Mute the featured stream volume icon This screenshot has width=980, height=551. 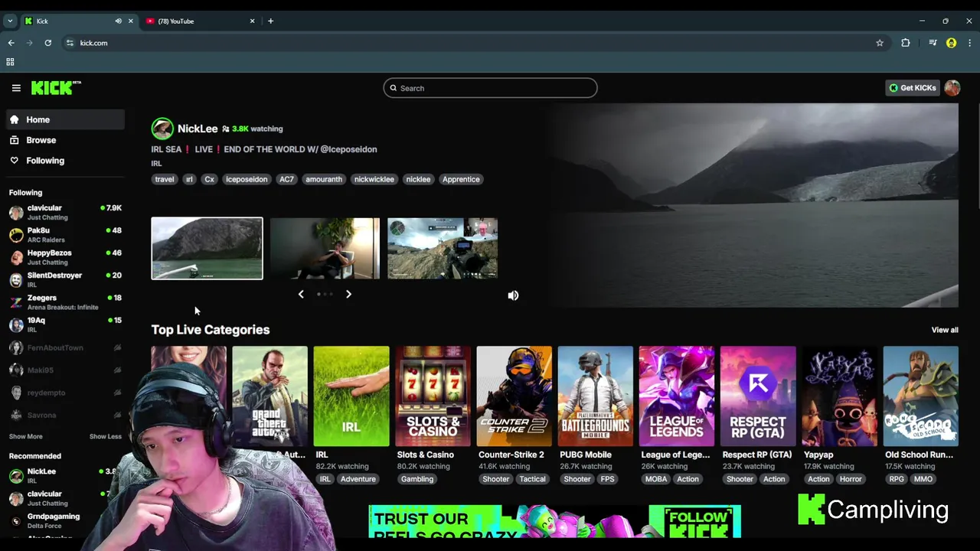(513, 295)
